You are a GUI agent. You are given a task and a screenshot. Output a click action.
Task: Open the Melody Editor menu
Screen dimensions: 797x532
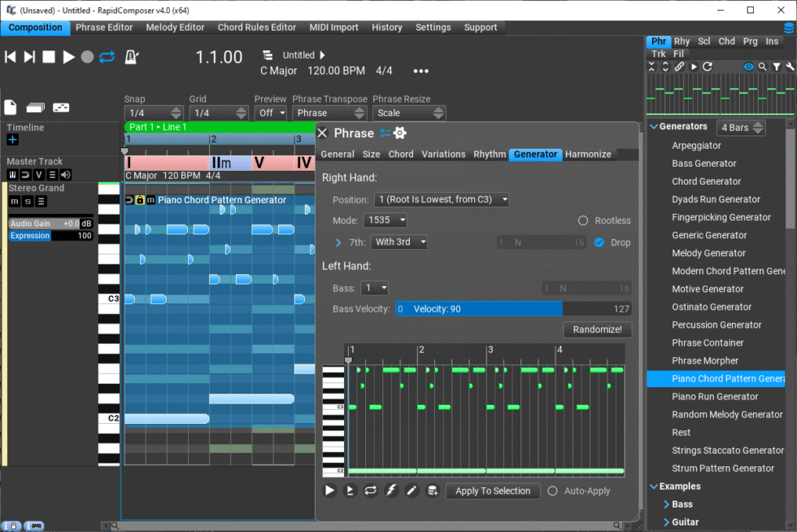(x=175, y=27)
